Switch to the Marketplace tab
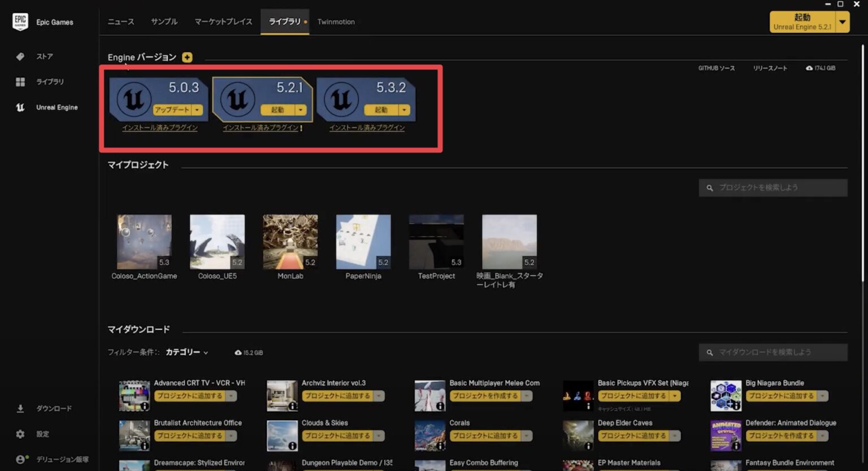 223,21
